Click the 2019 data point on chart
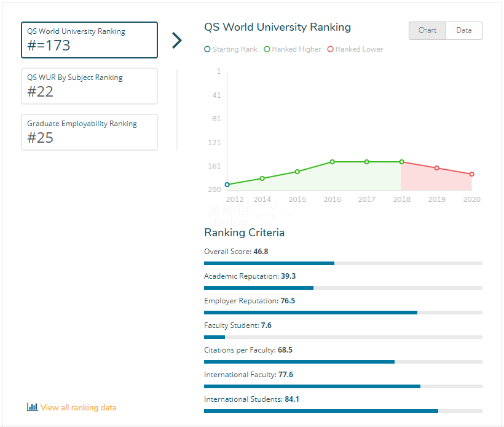 pyautogui.click(x=437, y=168)
